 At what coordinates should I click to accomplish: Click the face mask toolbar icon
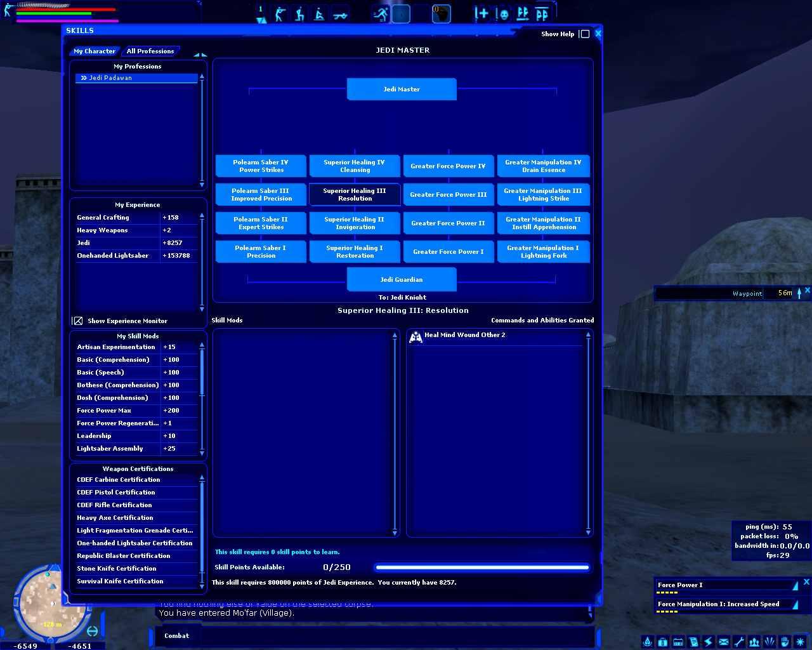pyautogui.click(x=502, y=13)
